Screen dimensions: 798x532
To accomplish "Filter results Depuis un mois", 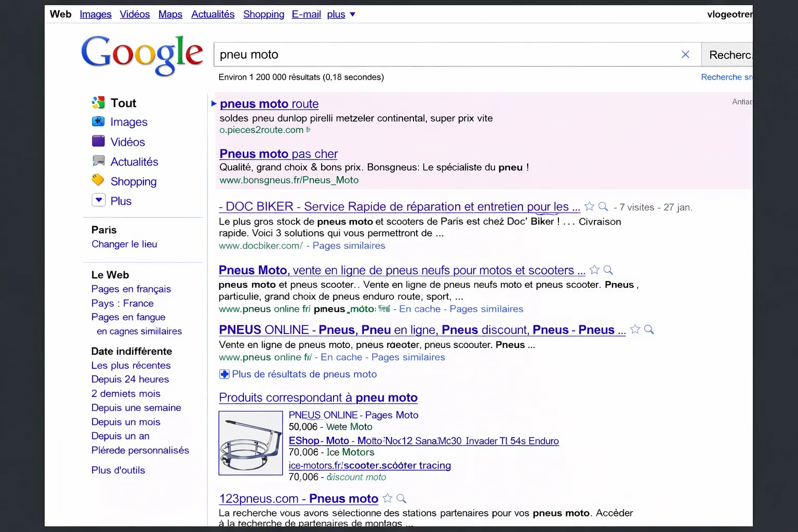I will pyautogui.click(x=126, y=422).
